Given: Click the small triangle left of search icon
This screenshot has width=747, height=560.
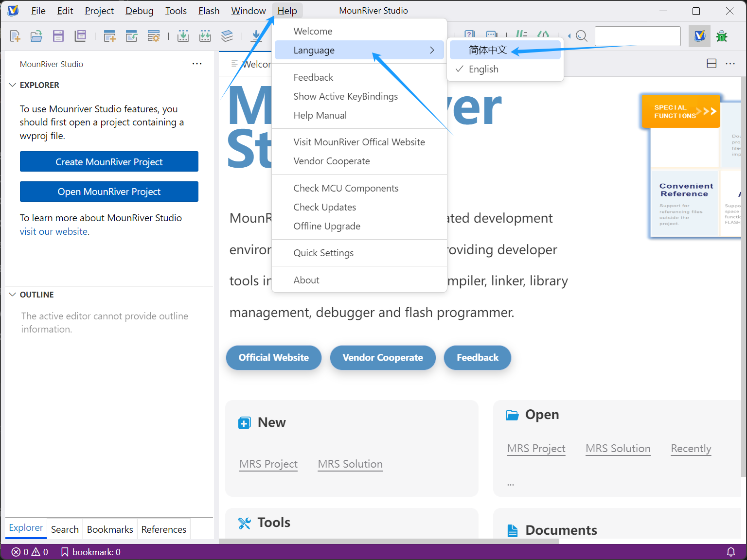Looking at the screenshot, I should [x=569, y=36].
